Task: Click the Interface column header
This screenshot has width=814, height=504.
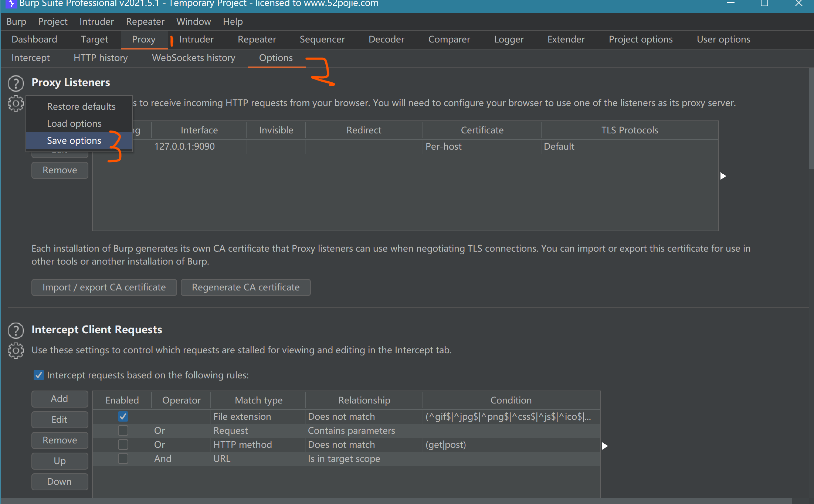Action: [199, 130]
